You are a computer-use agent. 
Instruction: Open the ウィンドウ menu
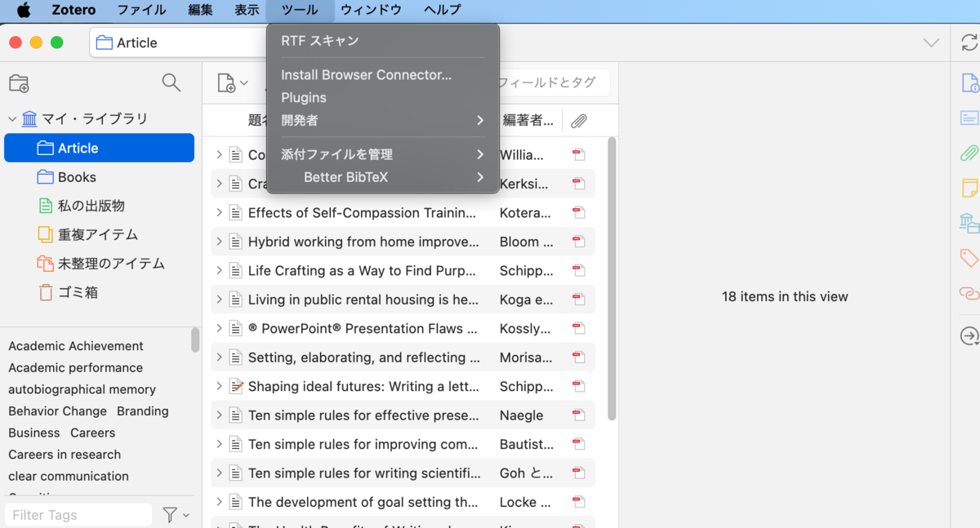[371, 11]
